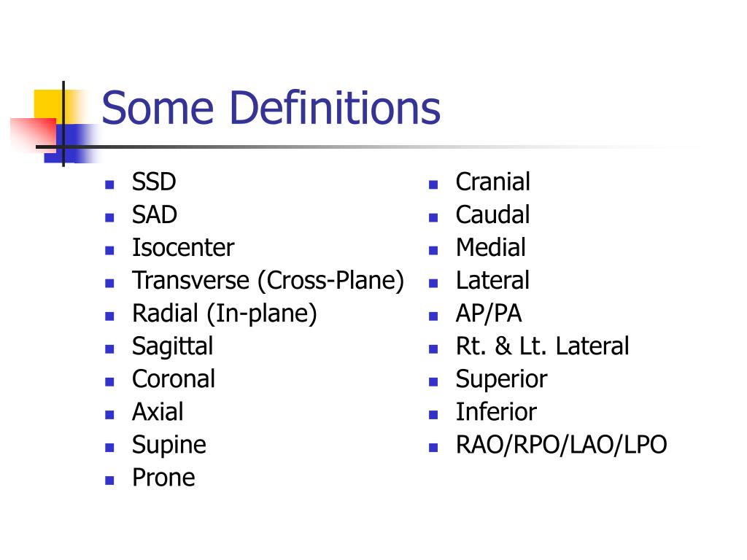The width and height of the screenshot is (747, 560).
Task: Click the yellow square slide decoration
Action: (x=49, y=105)
